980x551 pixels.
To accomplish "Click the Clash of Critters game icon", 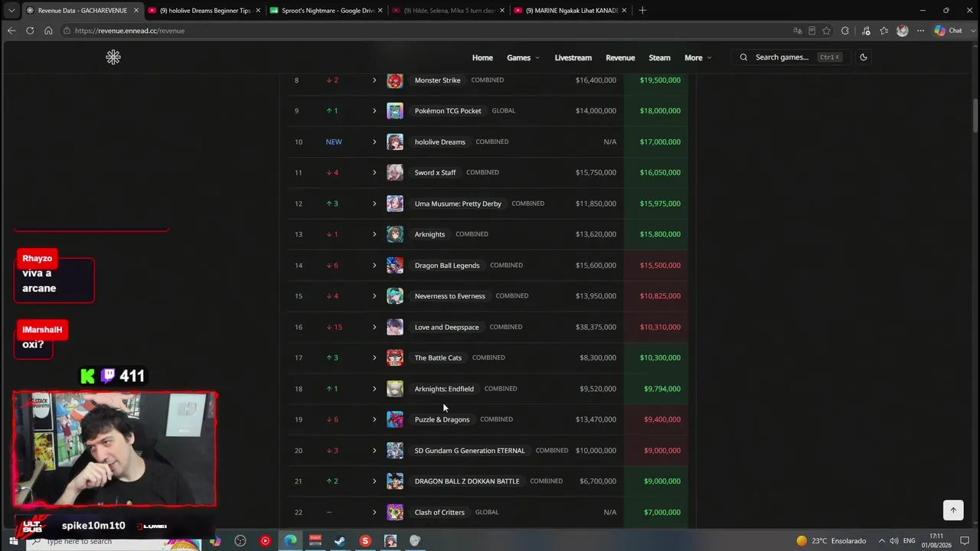I will pyautogui.click(x=395, y=512).
